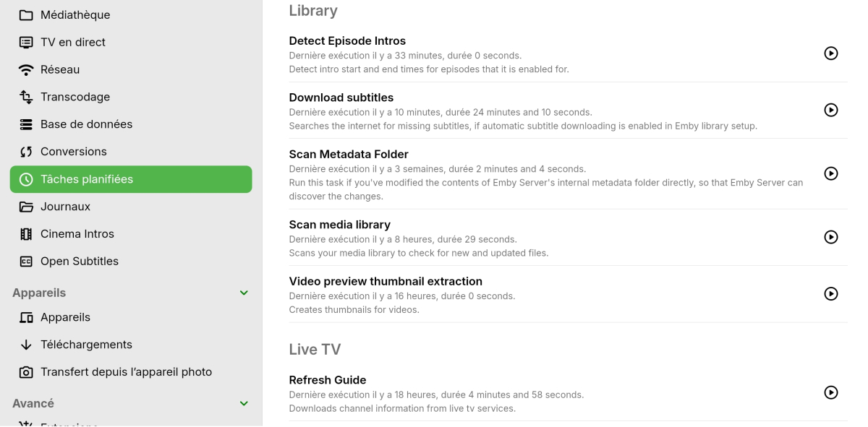
Task: Open the Médiathèque section via its folder icon
Action: (25, 14)
